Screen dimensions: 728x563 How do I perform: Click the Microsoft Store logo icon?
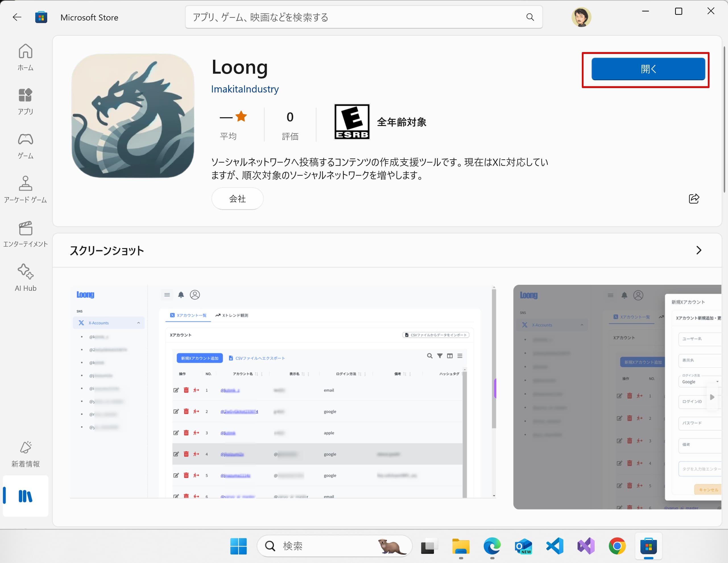click(x=41, y=17)
